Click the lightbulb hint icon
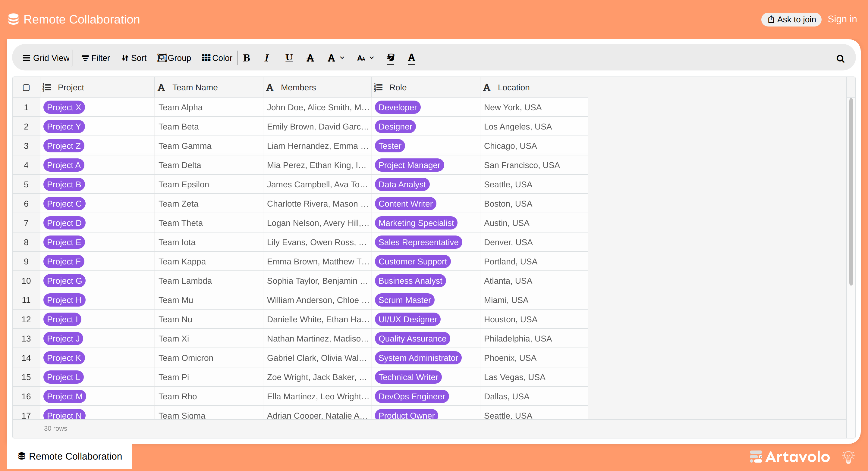The width and height of the screenshot is (868, 471). coord(848,457)
